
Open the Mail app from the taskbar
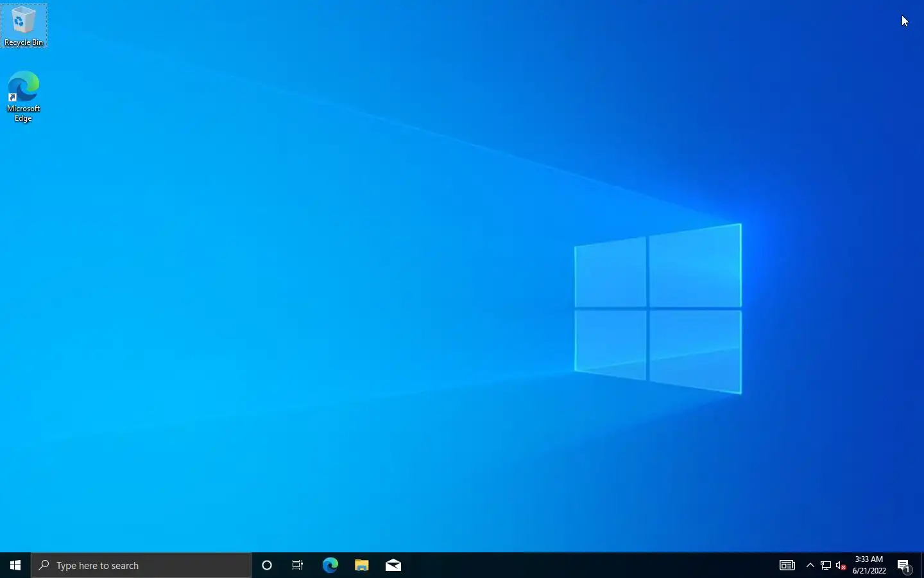pyautogui.click(x=393, y=565)
